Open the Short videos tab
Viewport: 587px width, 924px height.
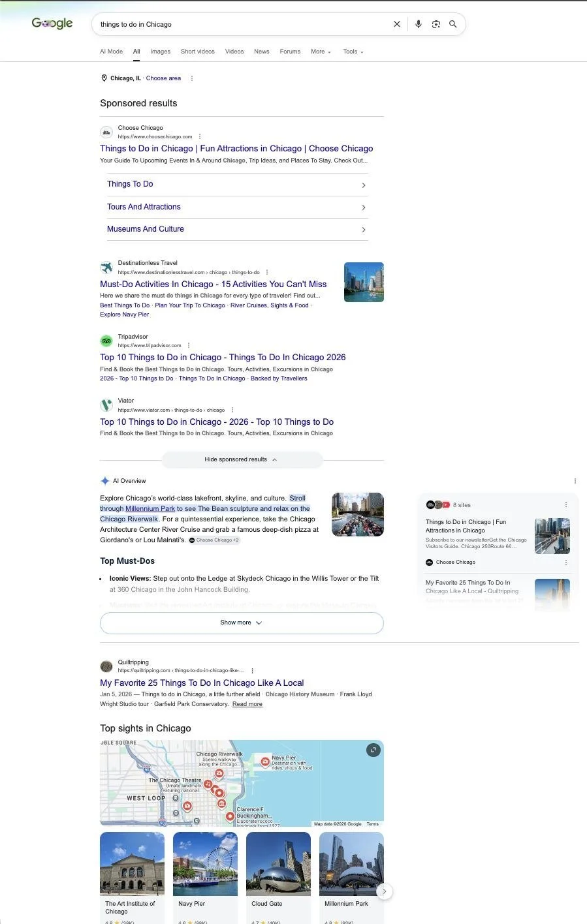click(198, 52)
